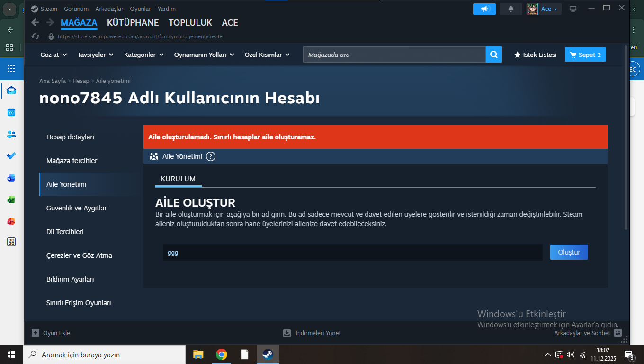This screenshot has width=644, height=364.
Task: Go back using Steam's back arrow
Action: point(35,22)
